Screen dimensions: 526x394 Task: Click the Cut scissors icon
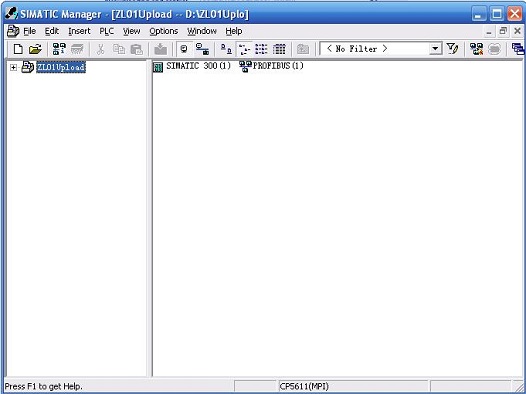100,50
